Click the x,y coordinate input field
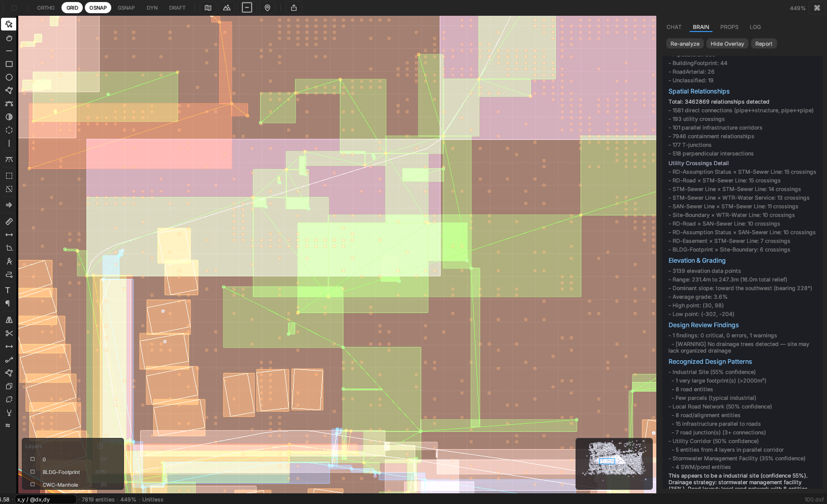The height and width of the screenshot is (504, 827). (x=45, y=499)
